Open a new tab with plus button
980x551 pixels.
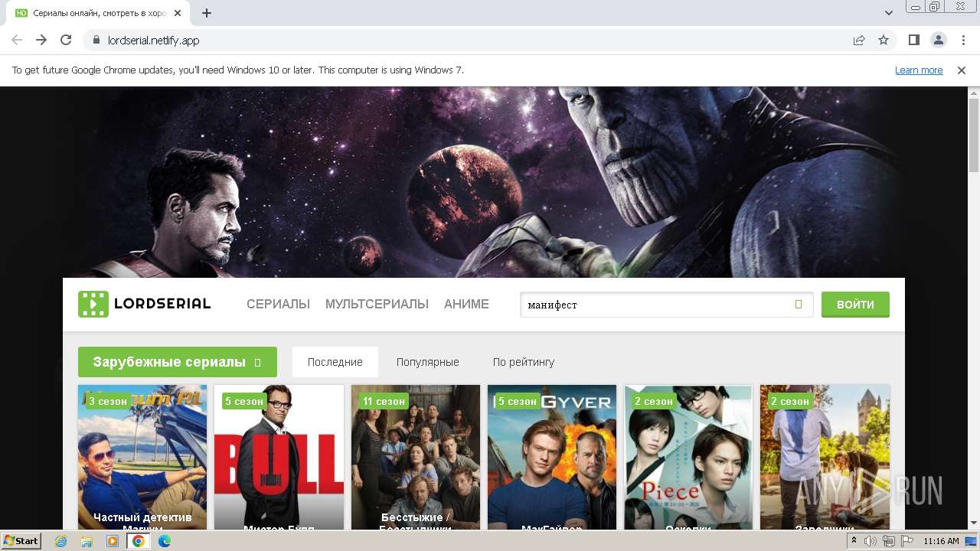click(207, 13)
